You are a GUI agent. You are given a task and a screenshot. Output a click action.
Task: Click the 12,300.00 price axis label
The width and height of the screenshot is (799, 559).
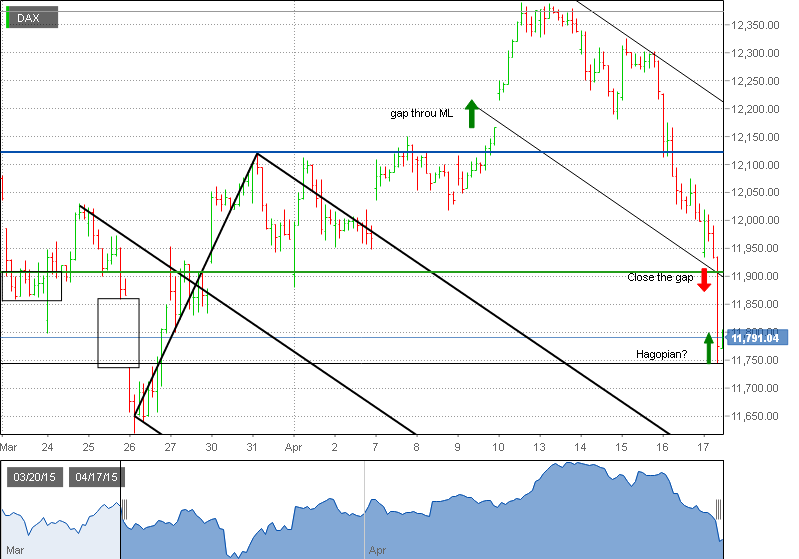[x=755, y=53]
